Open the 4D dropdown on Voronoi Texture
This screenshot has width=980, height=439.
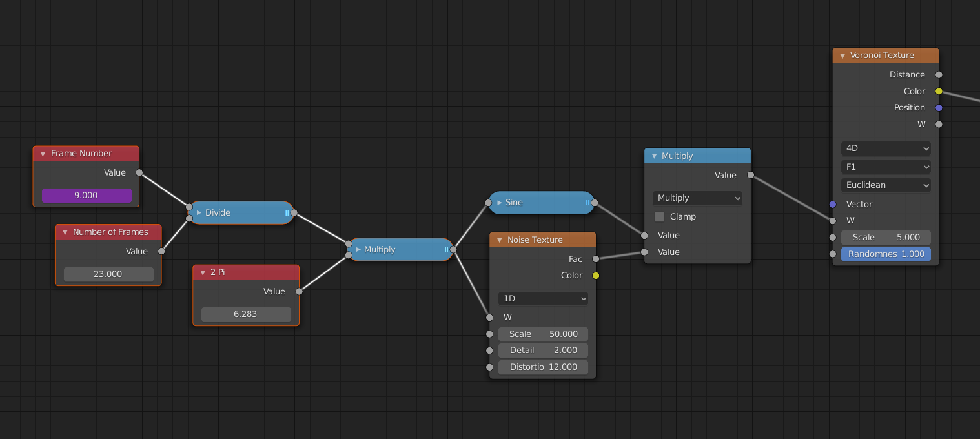pos(885,148)
